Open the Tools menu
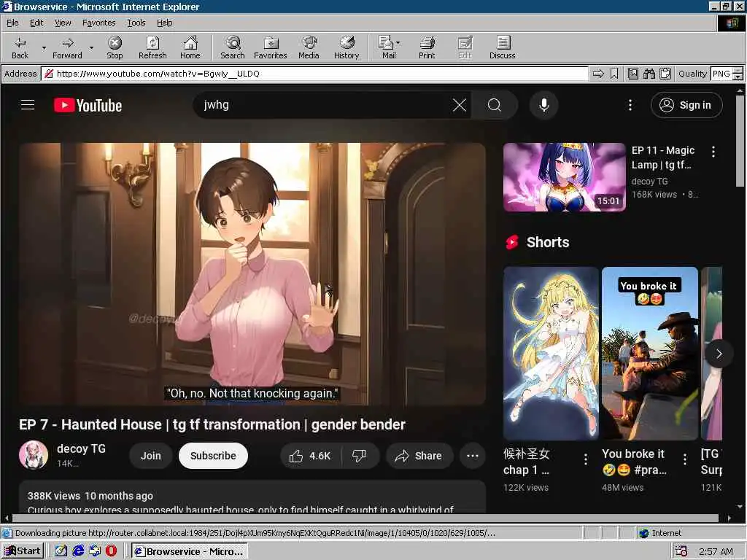Viewport: 747px width, 560px height. (136, 23)
